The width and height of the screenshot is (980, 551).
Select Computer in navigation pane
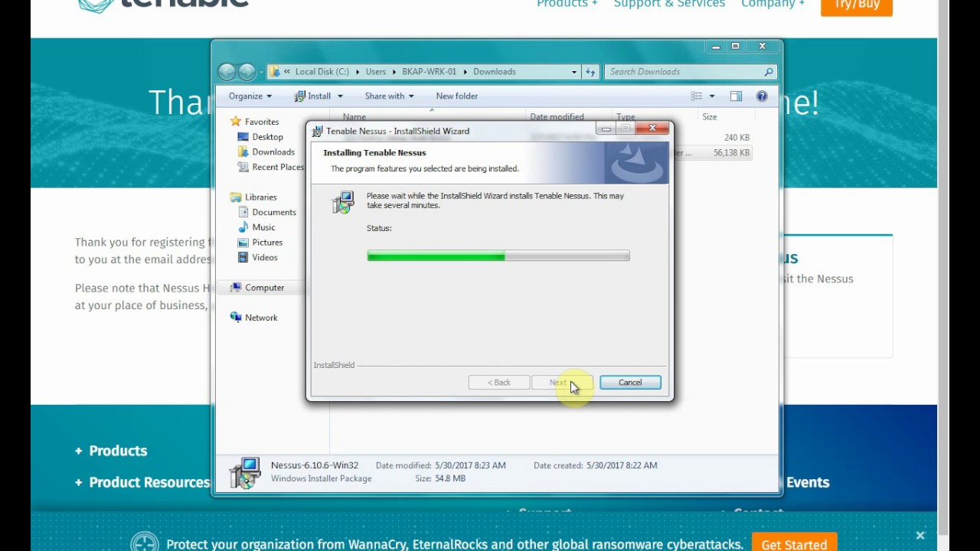[x=264, y=288]
